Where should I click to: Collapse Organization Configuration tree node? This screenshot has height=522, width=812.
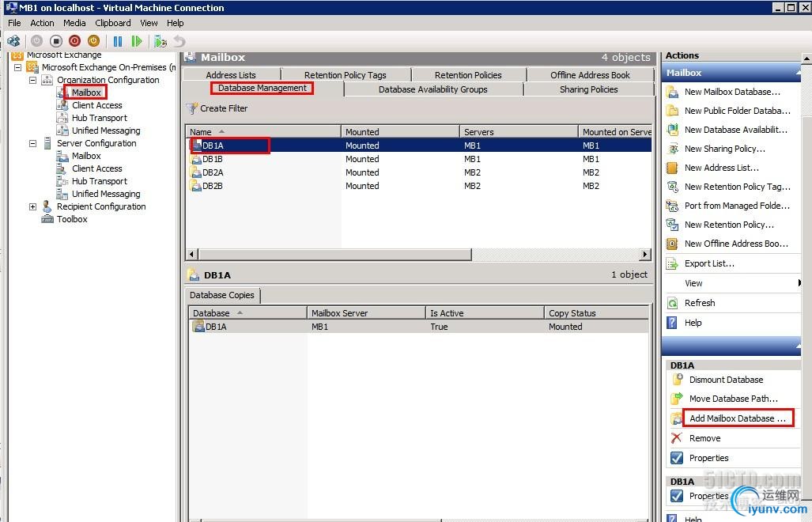(32, 80)
